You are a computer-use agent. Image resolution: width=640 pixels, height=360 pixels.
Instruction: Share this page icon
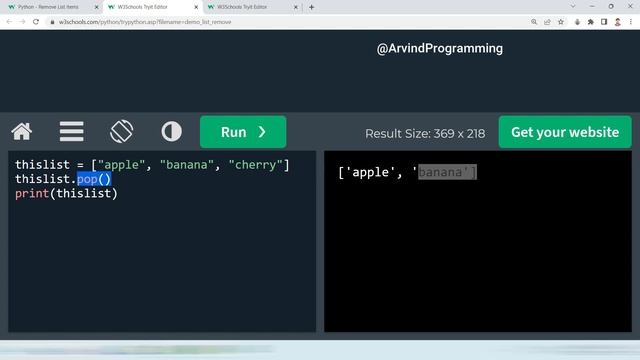tap(547, 22)
